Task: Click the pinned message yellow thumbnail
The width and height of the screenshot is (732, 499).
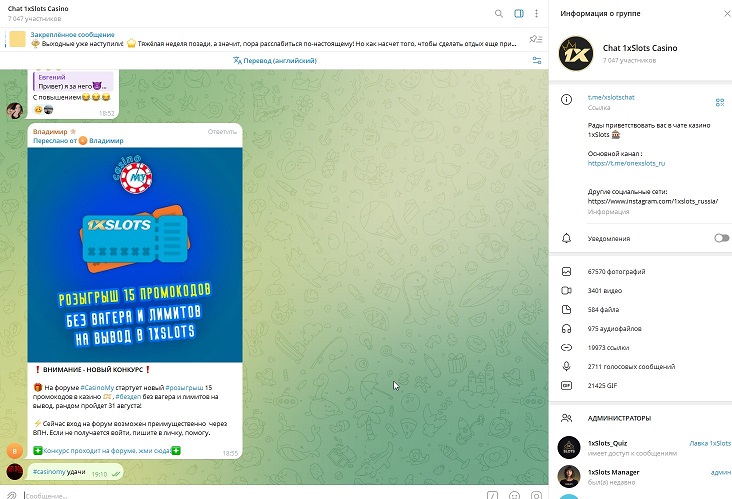Action: 17,39
